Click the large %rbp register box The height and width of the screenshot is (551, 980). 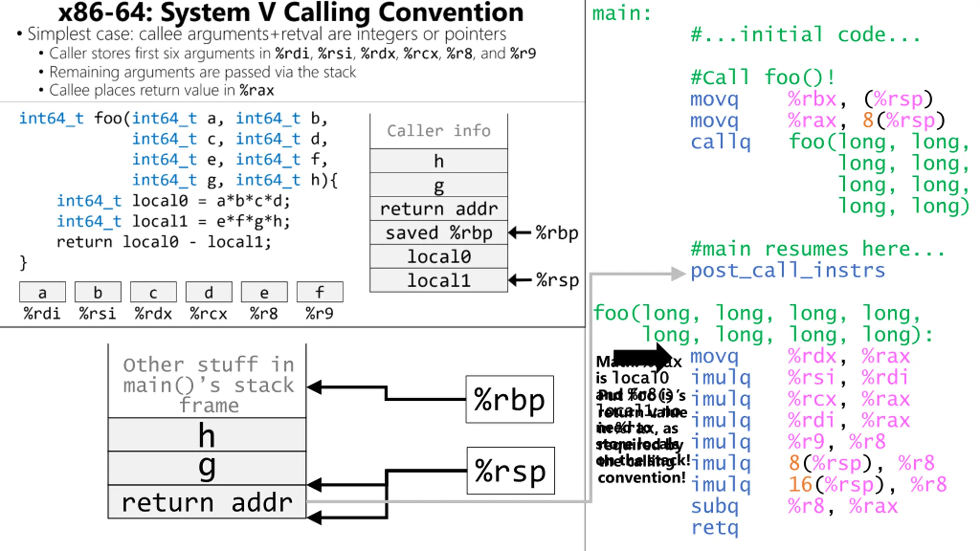(509, 399)
